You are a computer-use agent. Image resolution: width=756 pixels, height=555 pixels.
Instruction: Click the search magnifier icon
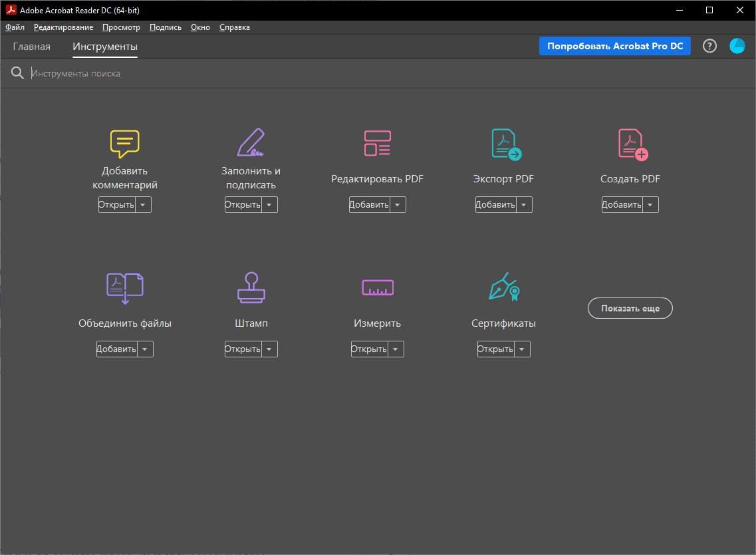pos(17,73)
